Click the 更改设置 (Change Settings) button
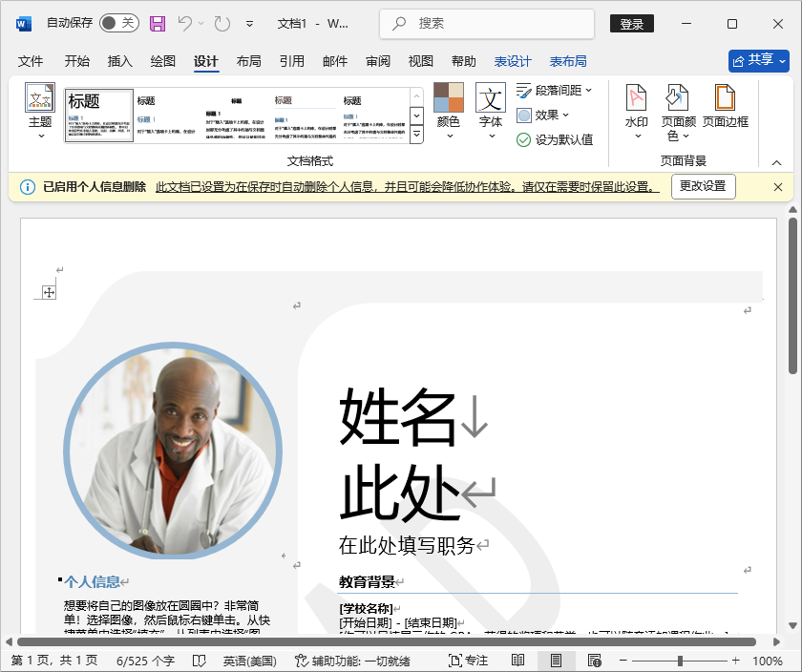The image size is (802, 672). (703, 186)
